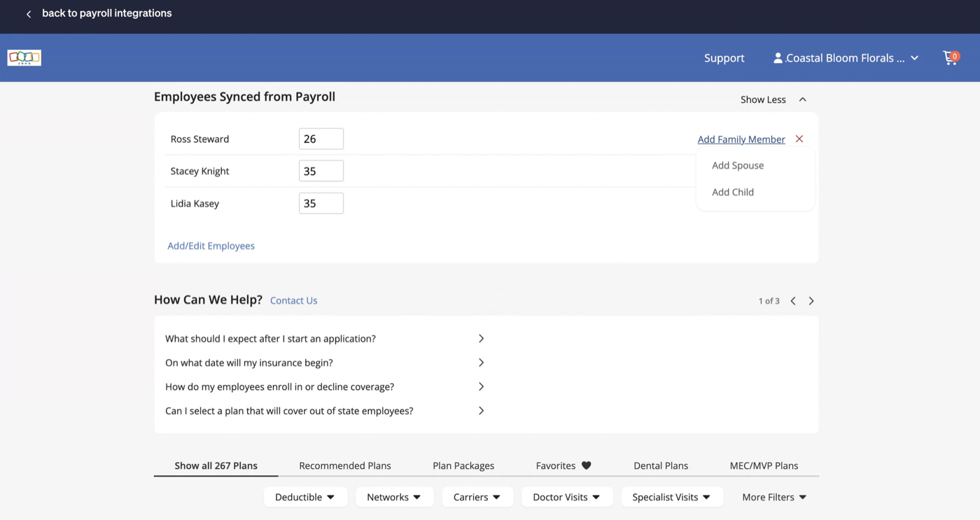
Task: Click 'back to payroll integrations' text
Action: tap(107, 13)
